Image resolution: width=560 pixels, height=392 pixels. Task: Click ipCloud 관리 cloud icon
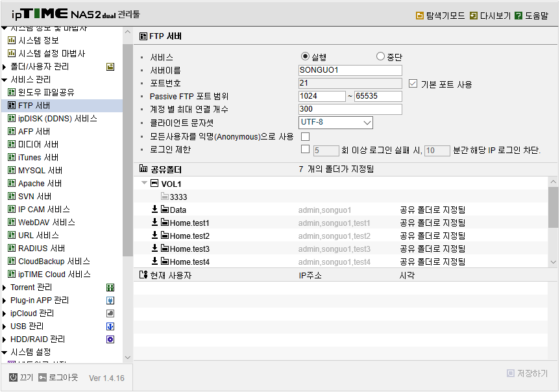(110, 313)
